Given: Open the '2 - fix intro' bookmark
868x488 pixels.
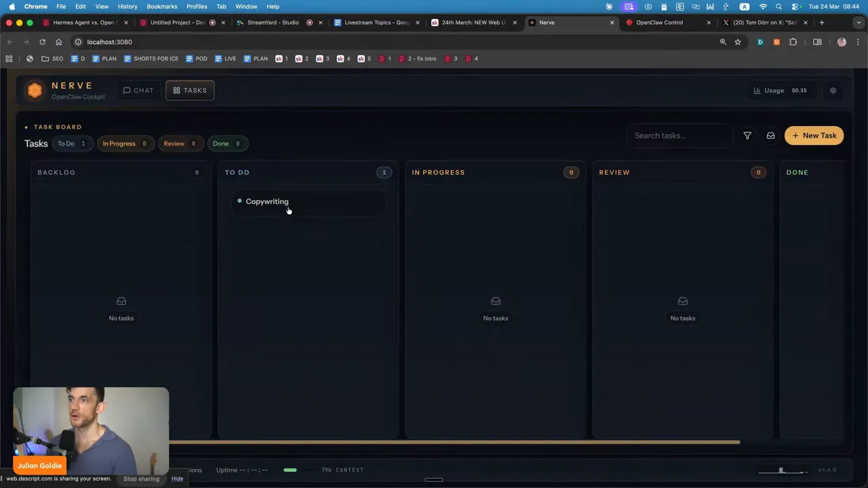Looking at the screenshot, I should pos(418,59).
